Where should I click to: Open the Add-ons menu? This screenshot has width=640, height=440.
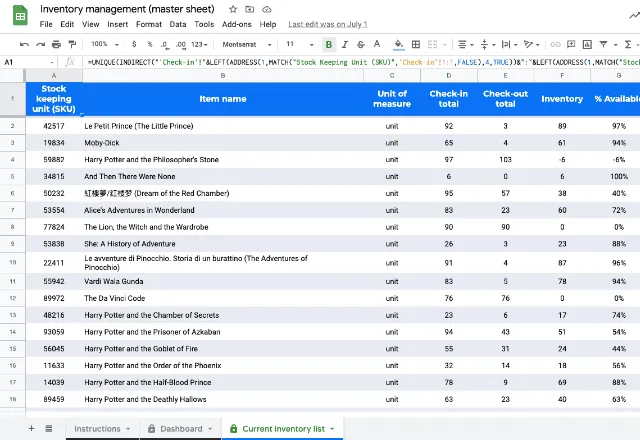(x=237, y=24)
